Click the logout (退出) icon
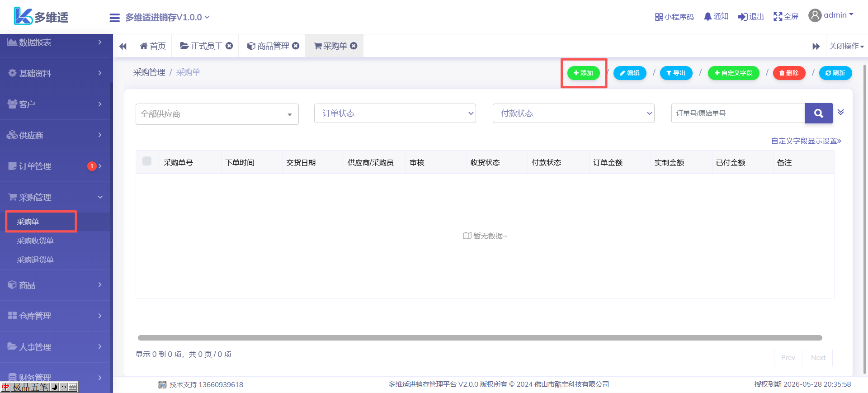The height and width of the screenshot is (393, 868). coord(742,17)
